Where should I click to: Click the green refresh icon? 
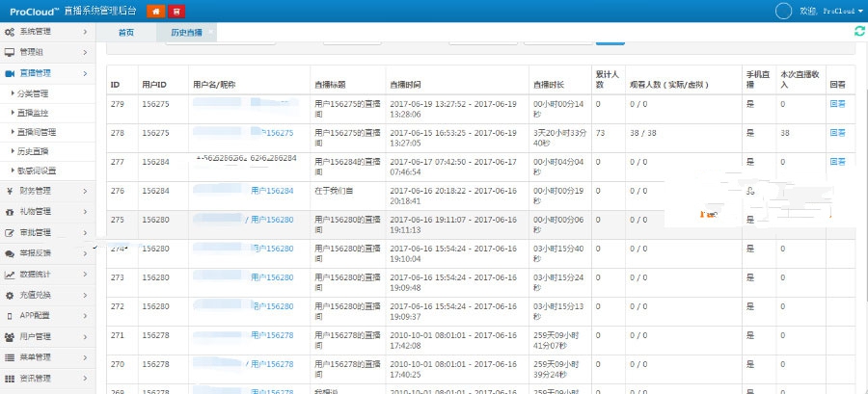pos(858,32)
